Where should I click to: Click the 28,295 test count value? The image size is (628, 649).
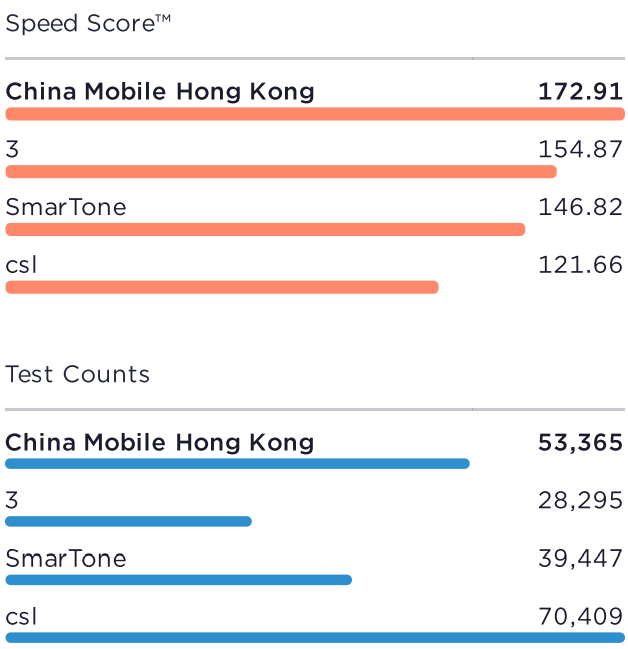tap(580, 500)
